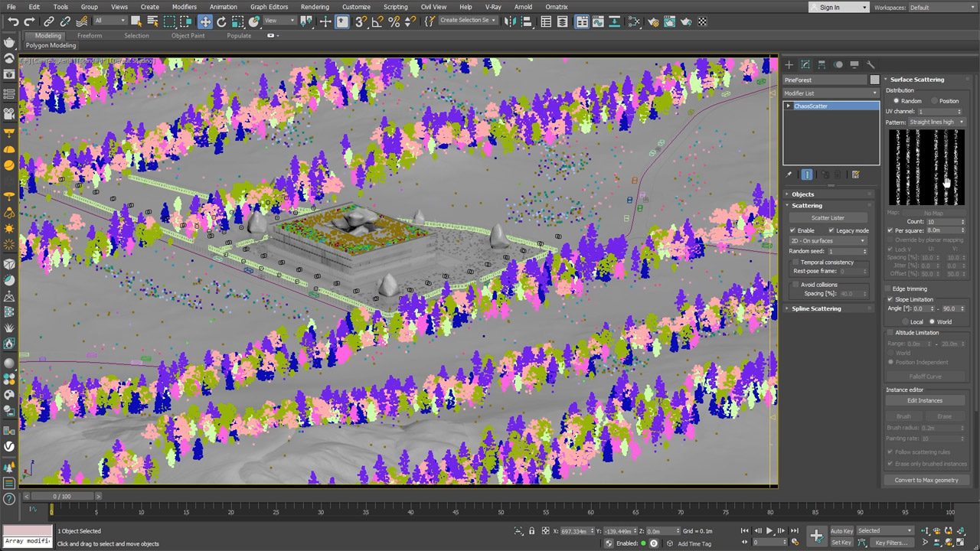Screen dimensions: 980x551
Task: Open the Graph Editors menu
Action: pyautogui.click(x=269, y=7)
